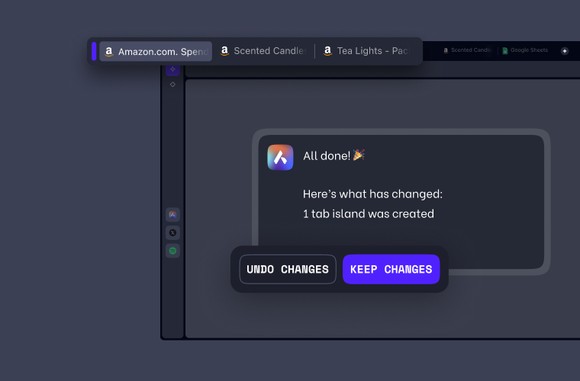580x381 pixels.
Task: Open Spotify in the sidebar
Action: pyautogui.click(x=173, y=251)
